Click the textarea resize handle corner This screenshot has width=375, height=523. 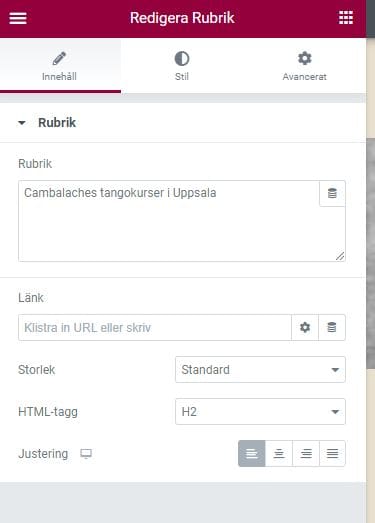click(x=340, y=256)
